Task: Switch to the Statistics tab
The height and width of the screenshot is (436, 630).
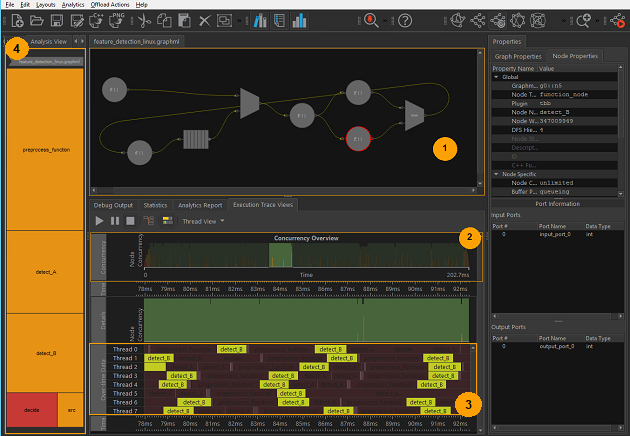Action: [x=155, y=204]
